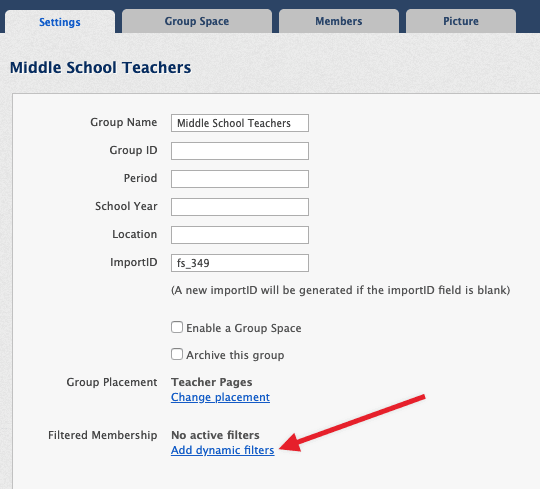Click the Add dynamic filters link
Screen dimensions: 540x489
223,450
